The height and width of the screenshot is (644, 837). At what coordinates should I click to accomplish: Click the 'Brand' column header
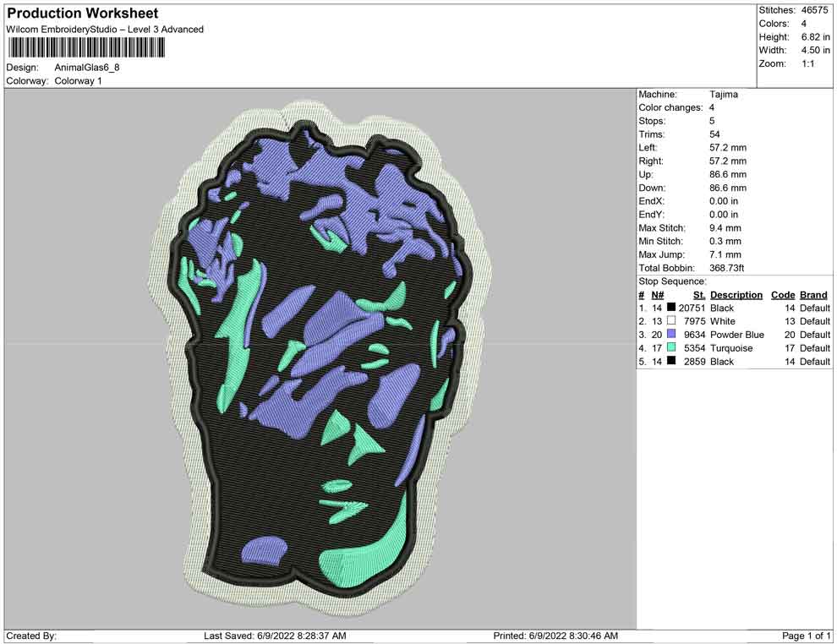coord(813,295)
